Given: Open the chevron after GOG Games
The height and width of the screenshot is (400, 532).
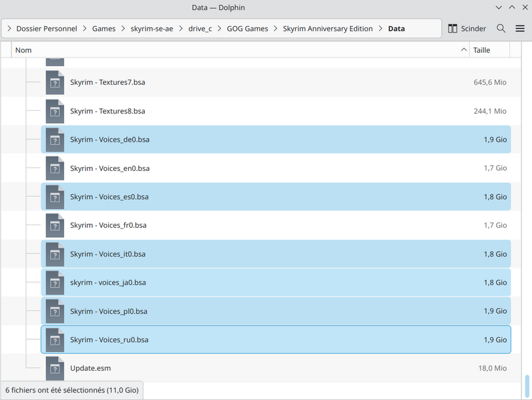Looking at the screenshot, I should pyautogui.click(x=276, y=29).
